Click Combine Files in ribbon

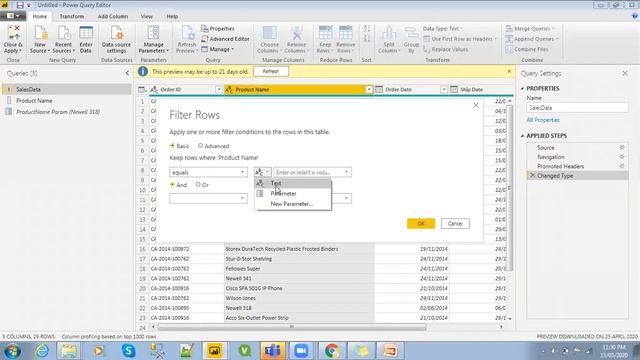click(527, 49)
